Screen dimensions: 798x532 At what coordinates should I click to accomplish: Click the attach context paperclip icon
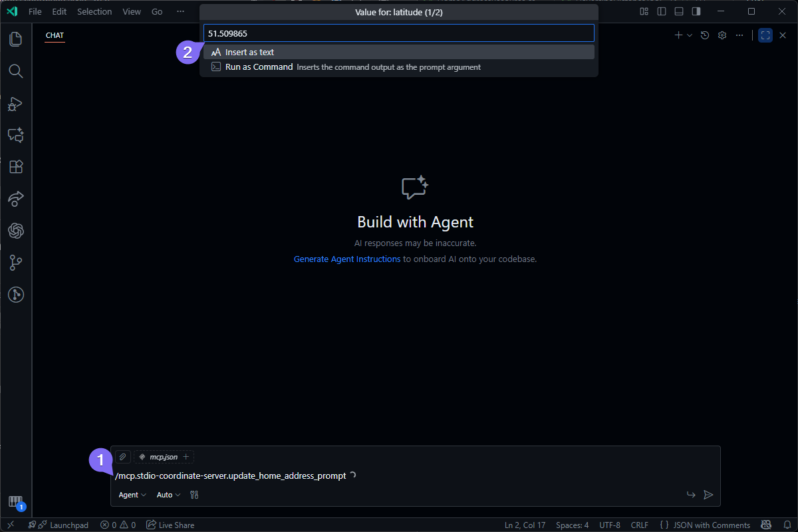pos(122,457)
